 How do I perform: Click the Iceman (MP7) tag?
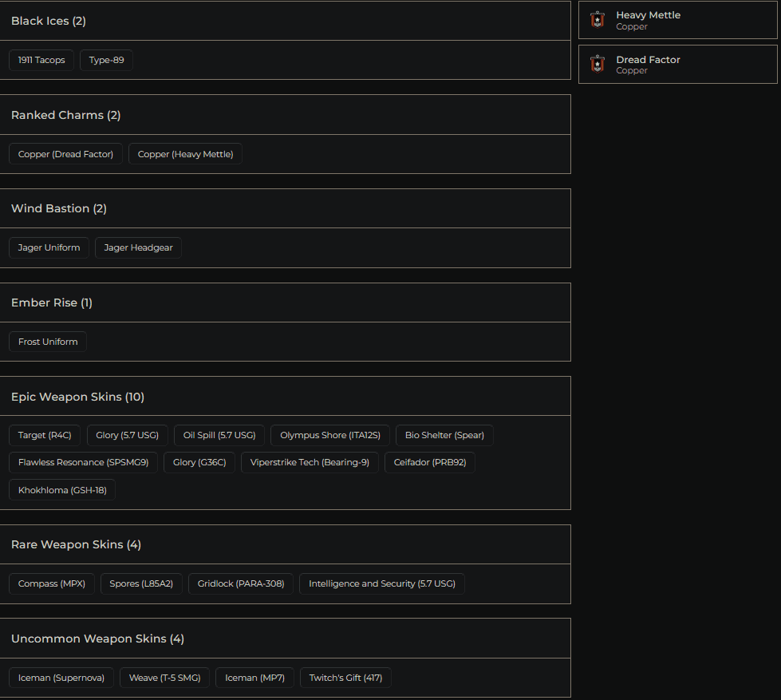pos(255,678)
